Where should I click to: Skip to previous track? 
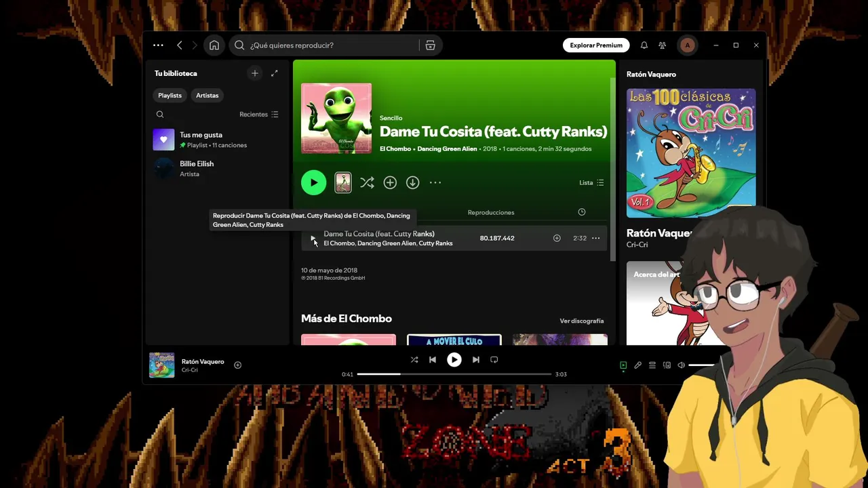tap(433, 360)
